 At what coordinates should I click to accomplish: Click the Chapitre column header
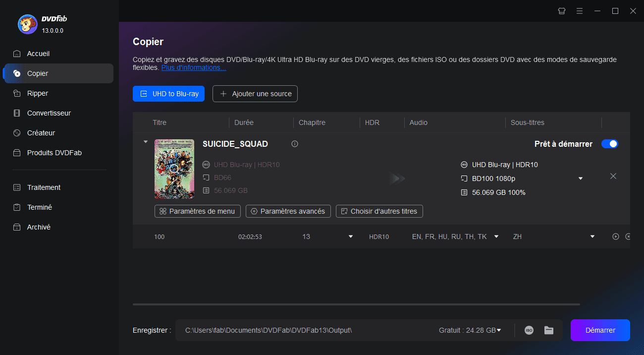click(x=312, y=122)
